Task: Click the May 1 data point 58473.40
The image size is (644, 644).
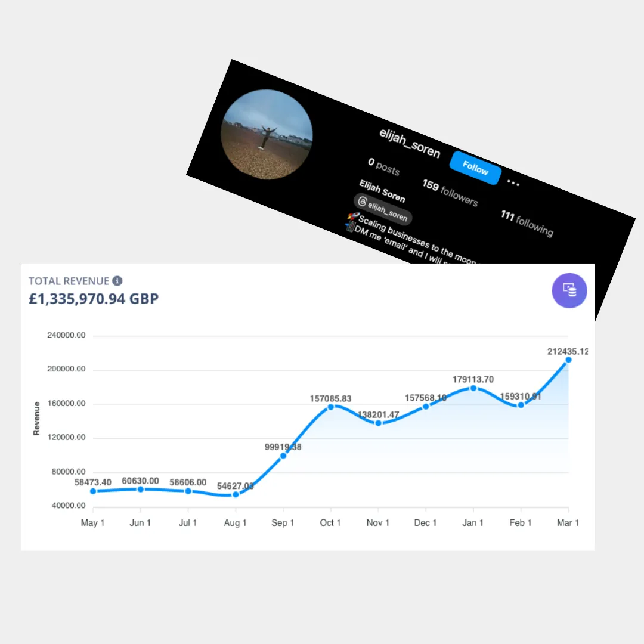Action: click(x=93, y=491)
